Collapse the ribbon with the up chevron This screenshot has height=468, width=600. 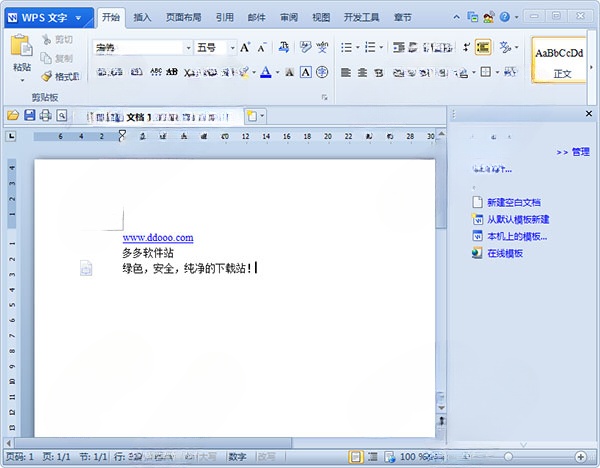coord(456,17)
